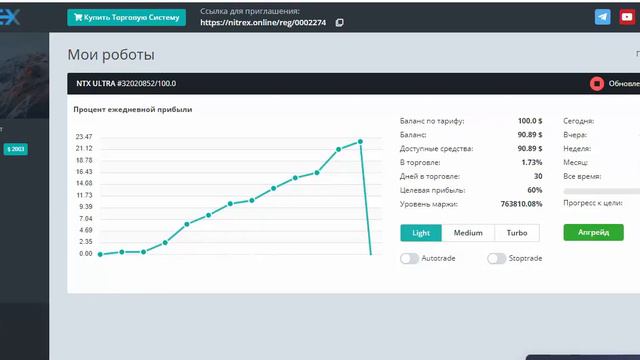Click the Nitrex logo
The width and height of the screenshot is (640, 360).
(x=10, y=17)
